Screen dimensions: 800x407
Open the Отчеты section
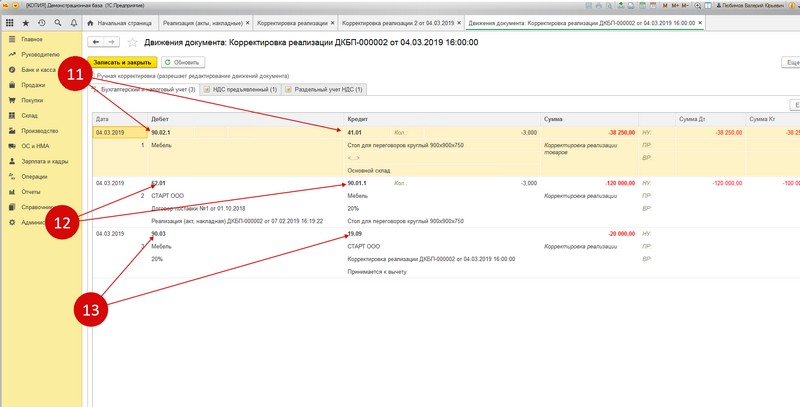pos(31,192)
